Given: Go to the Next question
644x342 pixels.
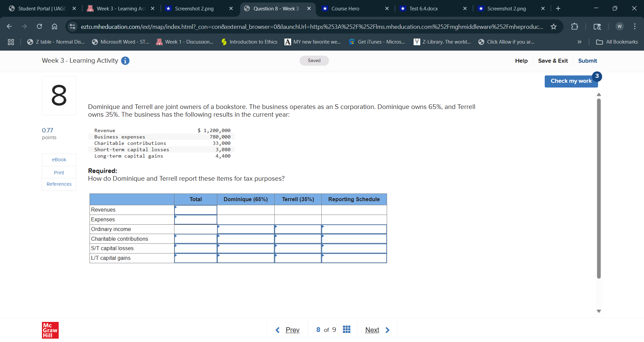Looking at the screenshot, I should point(372,330).
